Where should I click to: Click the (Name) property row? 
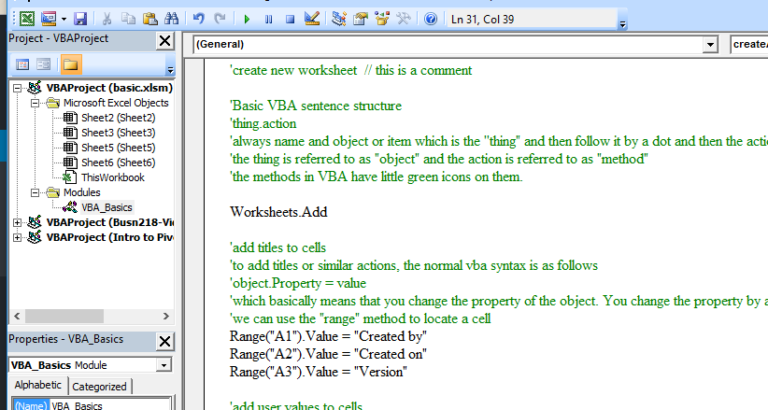click(x=92, y=406)
